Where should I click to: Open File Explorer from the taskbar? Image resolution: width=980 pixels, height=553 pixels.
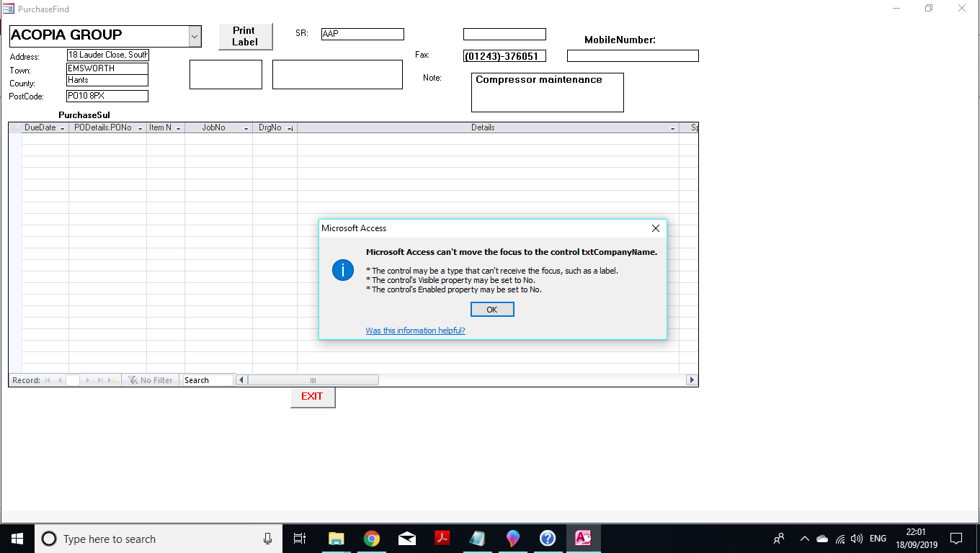[x=337, y=539]
